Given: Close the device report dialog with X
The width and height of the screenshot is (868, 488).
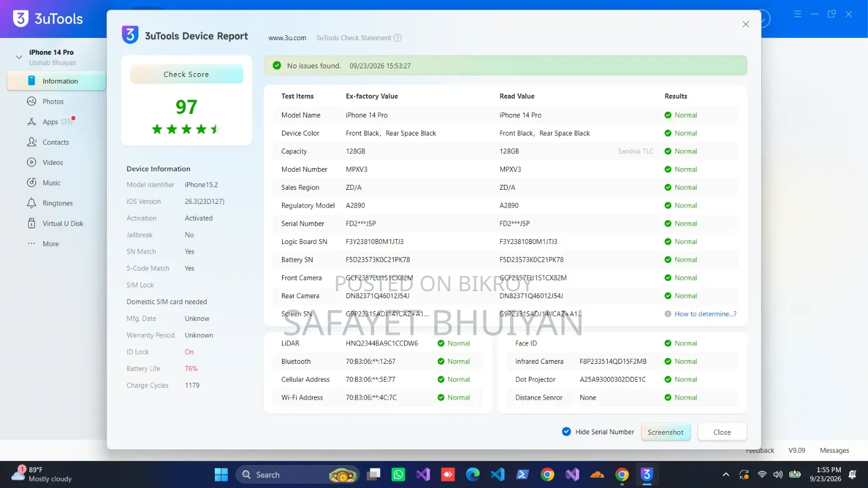Looking at the screenshot, I should (746, 24).
